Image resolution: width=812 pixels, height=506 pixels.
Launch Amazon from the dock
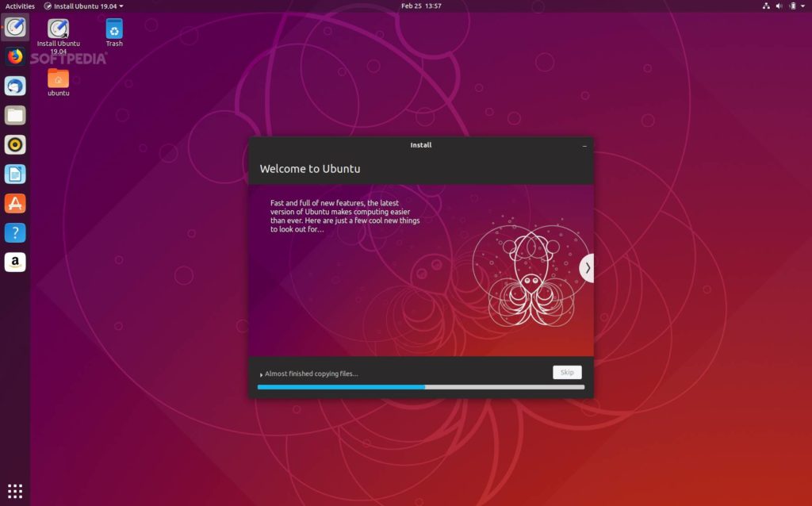click(x=15, y=262)
